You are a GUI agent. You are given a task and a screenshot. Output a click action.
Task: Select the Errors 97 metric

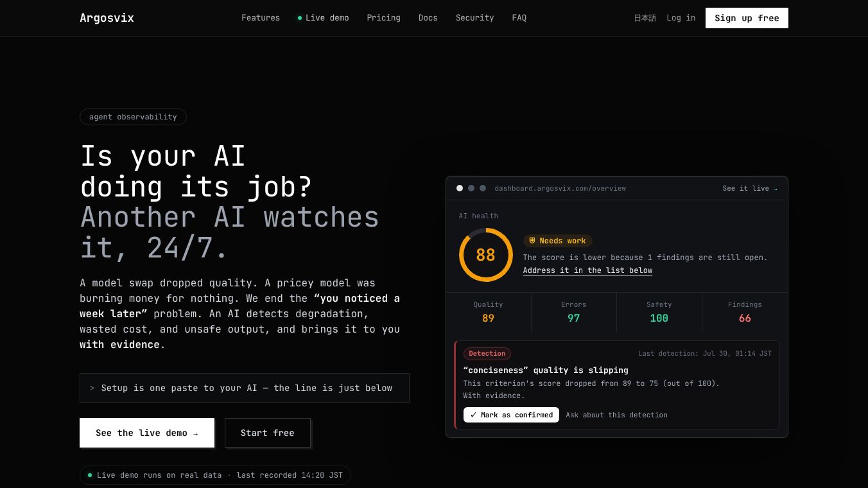pyautogui.click(x=573, y=311)
